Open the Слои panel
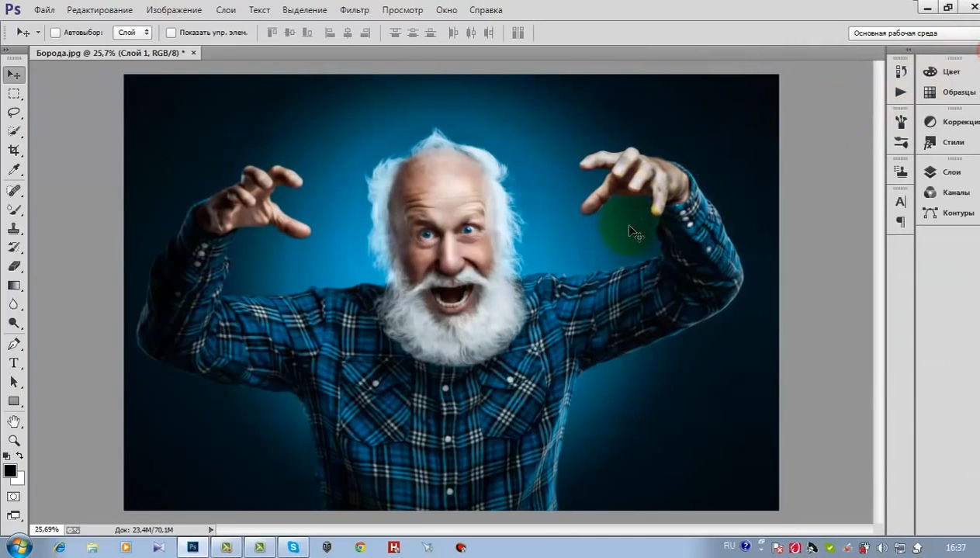This screenshot has height=558, width=980. click(946, 172)
